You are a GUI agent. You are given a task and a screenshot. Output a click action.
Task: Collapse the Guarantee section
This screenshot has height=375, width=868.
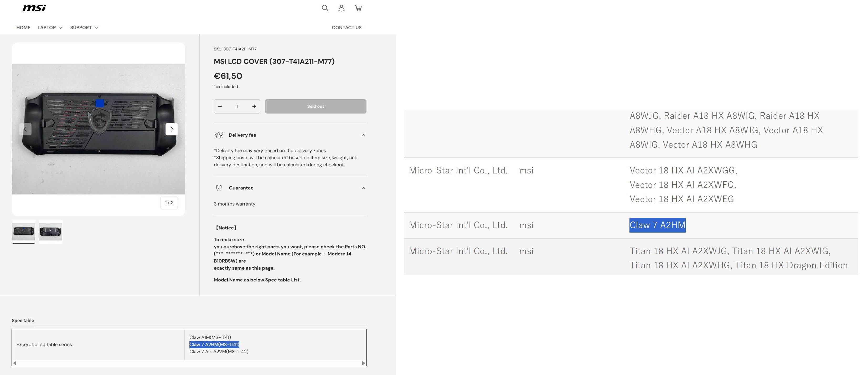tap(290, 188)
